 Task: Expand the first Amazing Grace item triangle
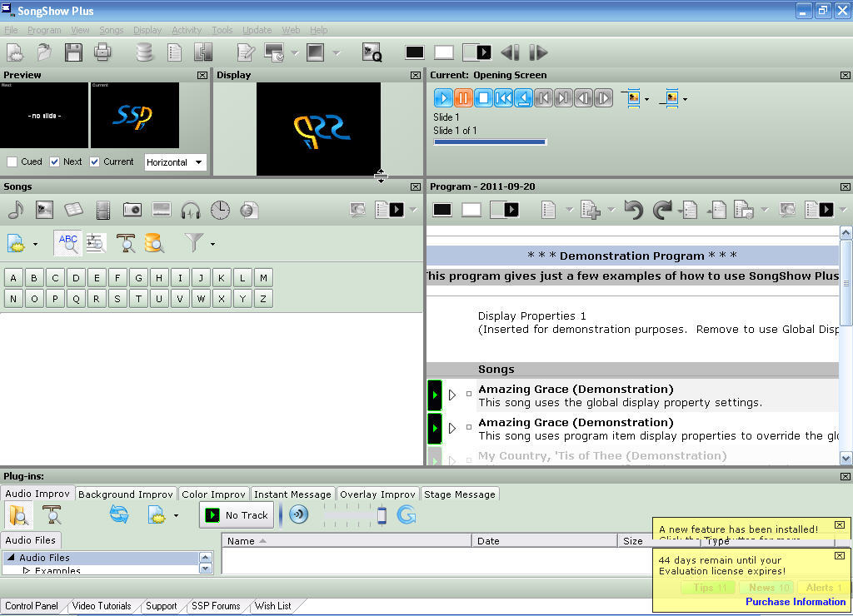[x=452, y=395]
